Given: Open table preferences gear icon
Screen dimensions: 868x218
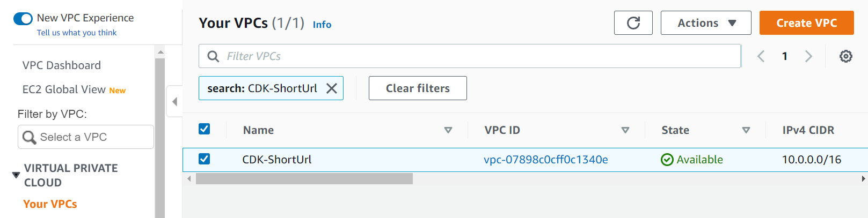Looking at the screenshot, I should click(846, 56).
